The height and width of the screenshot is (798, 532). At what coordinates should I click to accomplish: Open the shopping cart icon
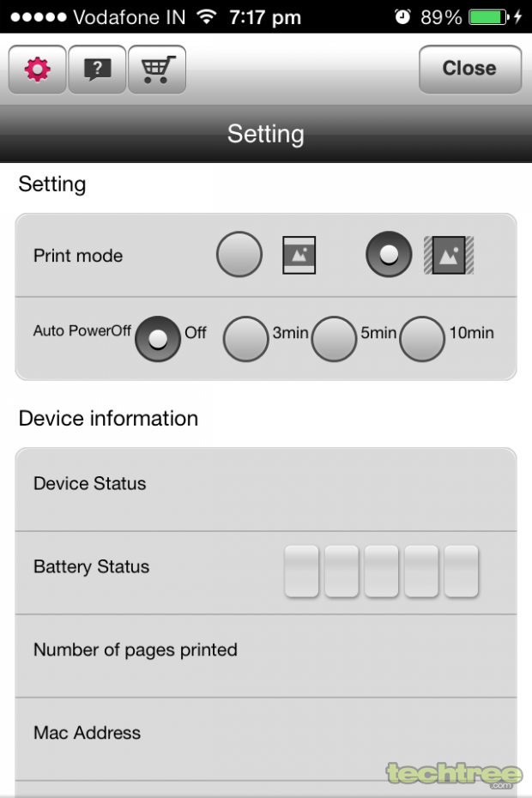157,70
